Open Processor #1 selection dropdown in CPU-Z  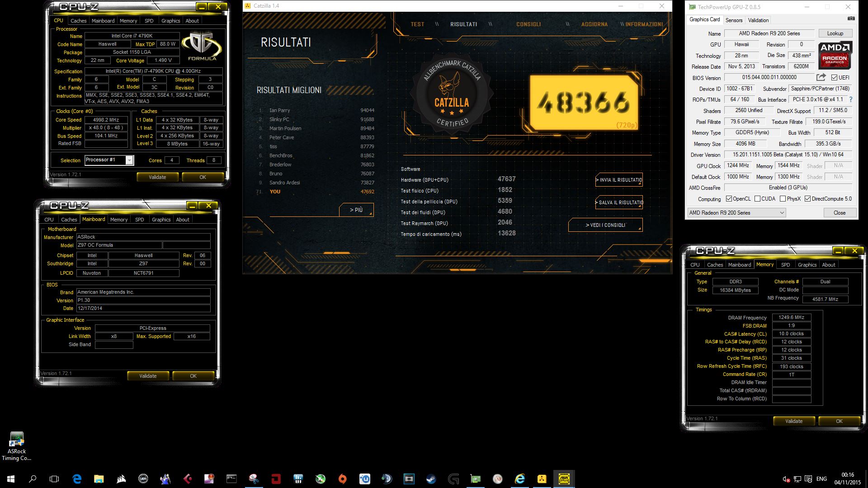109,160
